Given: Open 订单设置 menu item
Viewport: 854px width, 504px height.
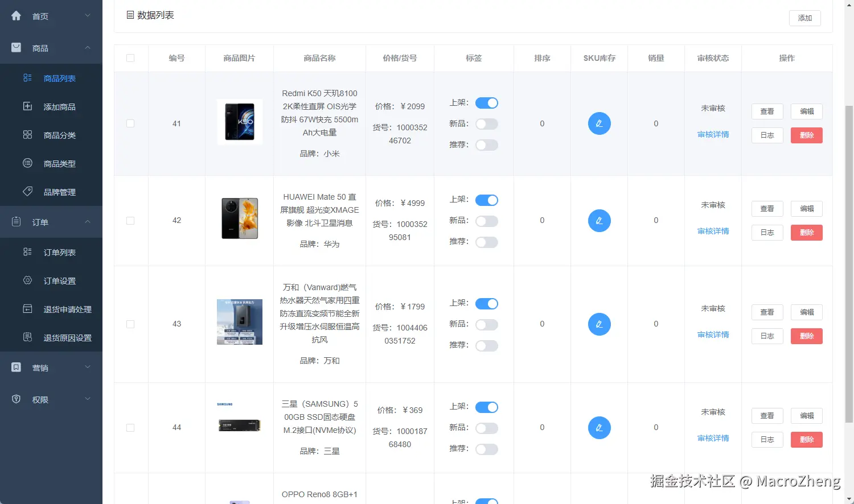Looking at the screenshot, I should click(51, 281).
